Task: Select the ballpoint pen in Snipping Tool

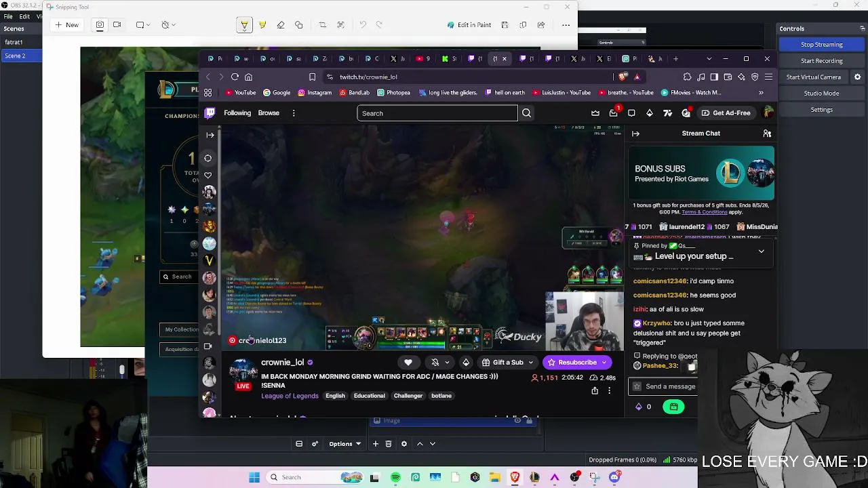Action: pyautogui.click(x=244, y=25)
